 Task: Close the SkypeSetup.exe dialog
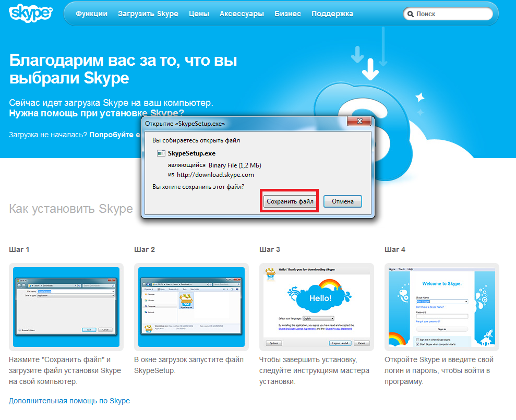coord(359,121)
